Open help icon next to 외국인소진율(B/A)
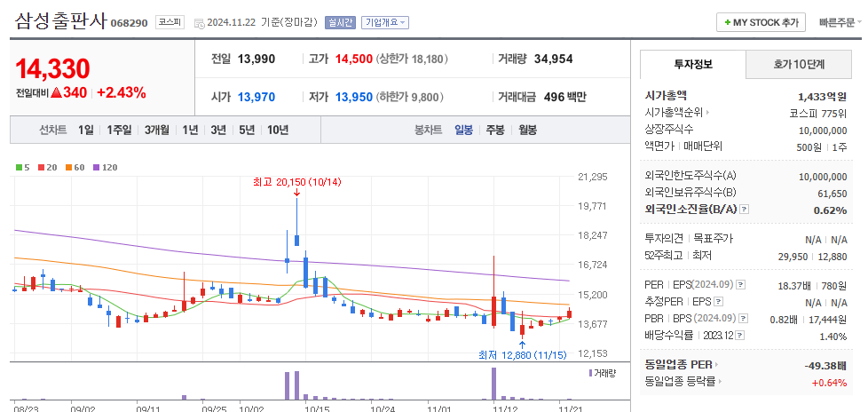This screenshot has width=868, height=412. pos(745,210)
